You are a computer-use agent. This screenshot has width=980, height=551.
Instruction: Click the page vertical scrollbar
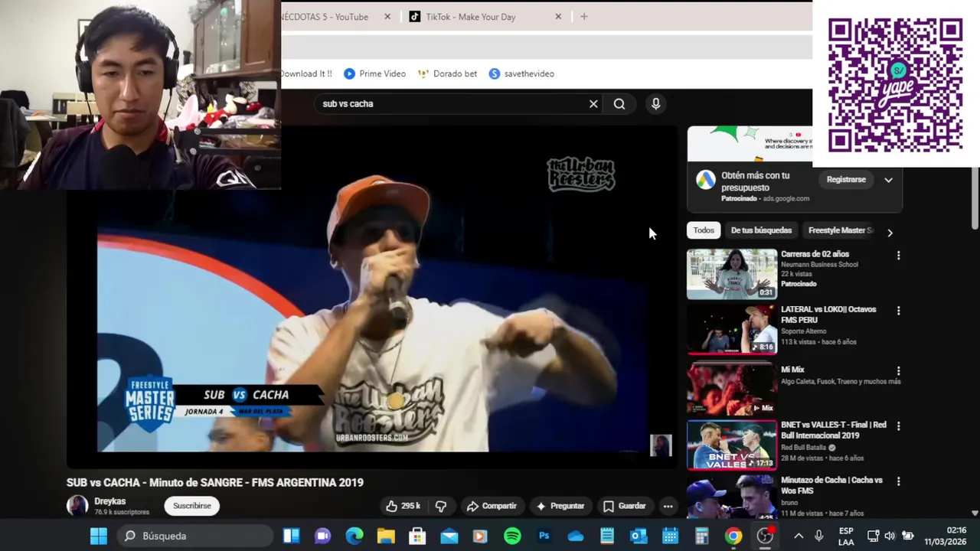pyautogui.click(x=975, y=199)
